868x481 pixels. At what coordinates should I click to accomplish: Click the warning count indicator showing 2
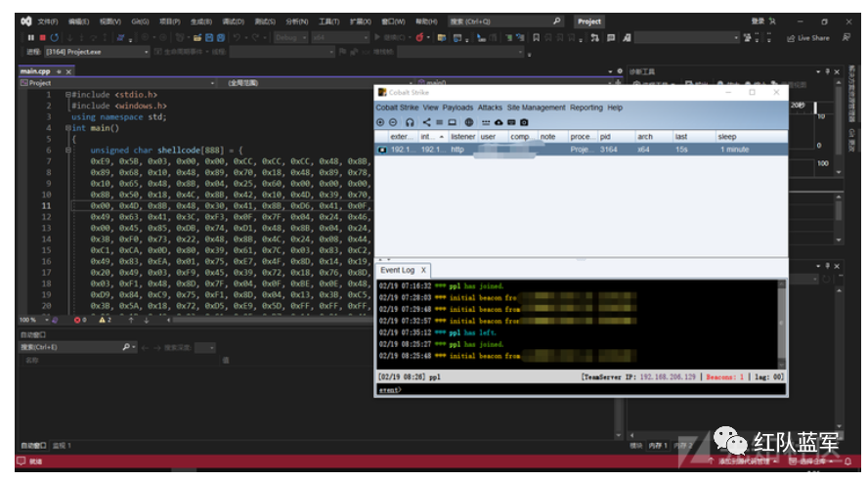[106, 320]
